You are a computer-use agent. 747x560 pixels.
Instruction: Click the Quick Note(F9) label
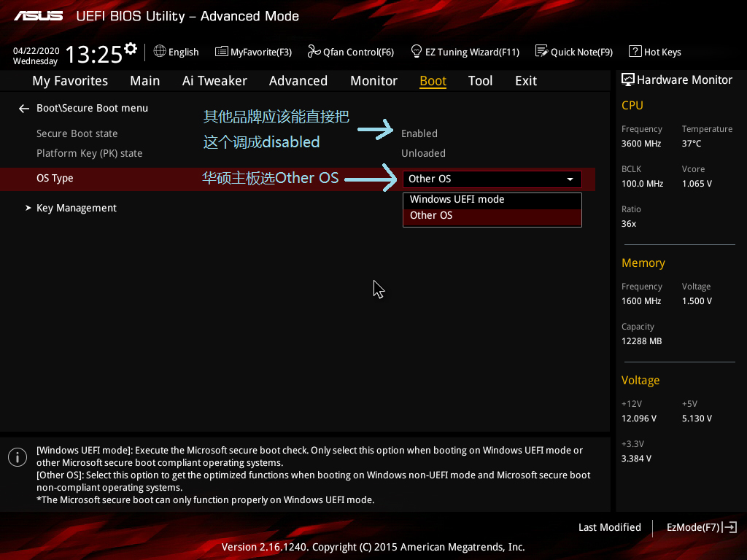click(x=581, y=52)
